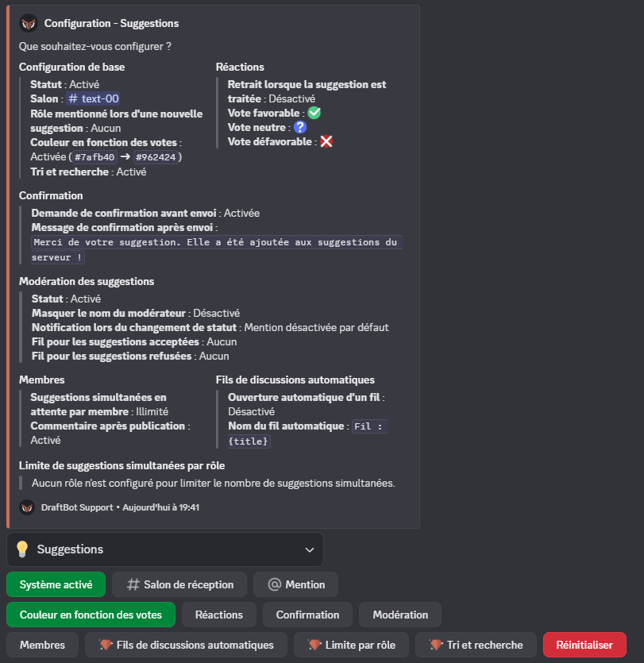The height and width of the screenshot is (663, 644).
Task: Click the lightbulb icon beside Suggestions
Action: click(x=24, y=549)
